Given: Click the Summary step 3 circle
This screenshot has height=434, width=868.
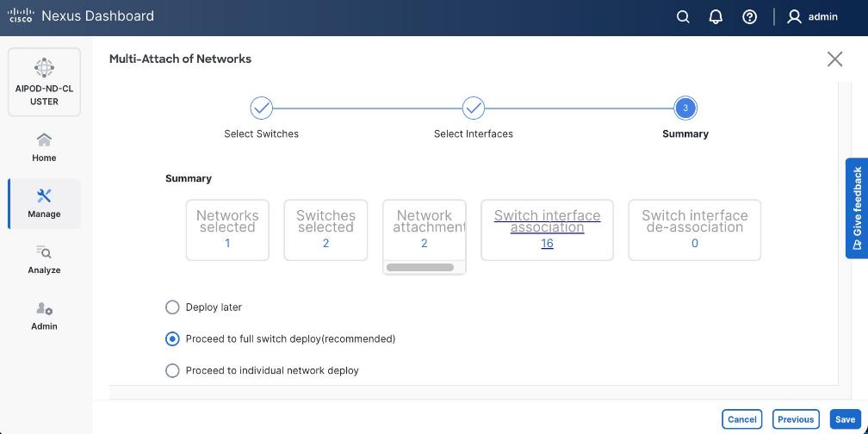Looking at the screenshot, I should [x=685, y=108].
